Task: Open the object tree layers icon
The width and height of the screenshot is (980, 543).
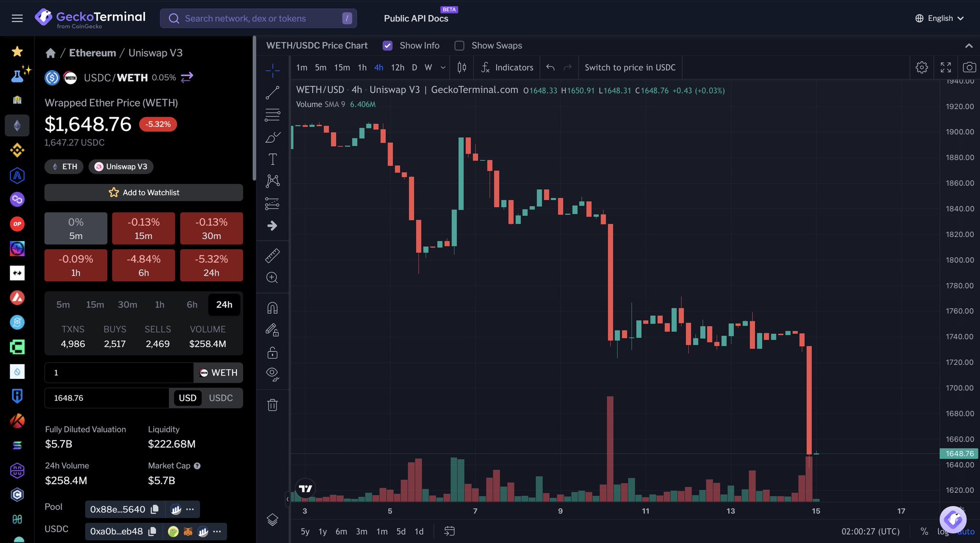Action: 272,519
